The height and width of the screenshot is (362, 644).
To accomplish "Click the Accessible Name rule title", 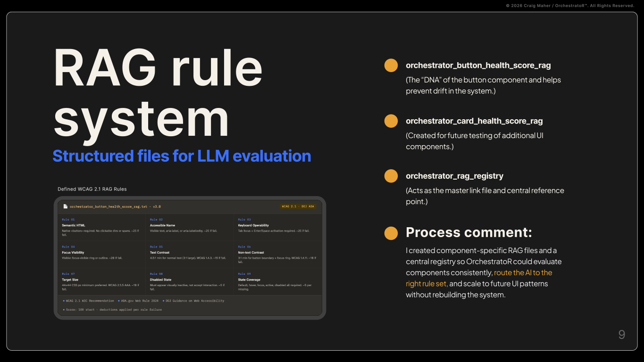I will pos(162,225).
